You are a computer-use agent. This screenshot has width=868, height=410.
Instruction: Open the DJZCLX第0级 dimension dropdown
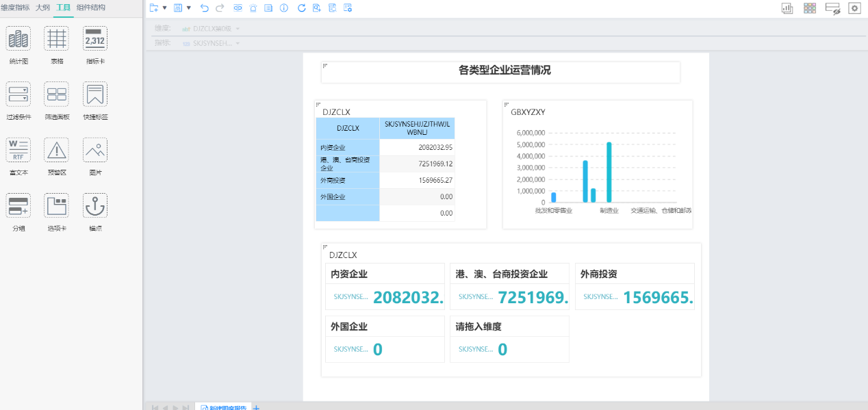238,29
